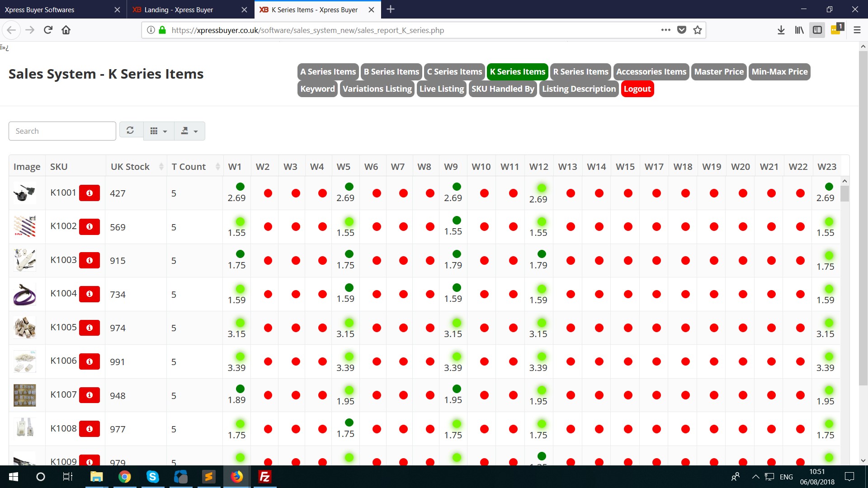Click the W23 green status dot for K1007
Viewport: 868px width, 488px height.
coord(829,390)
